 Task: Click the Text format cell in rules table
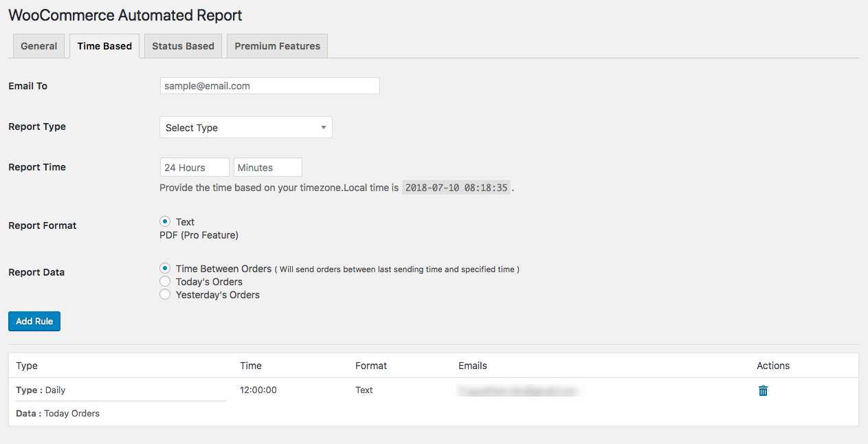(x=364, y=390)
